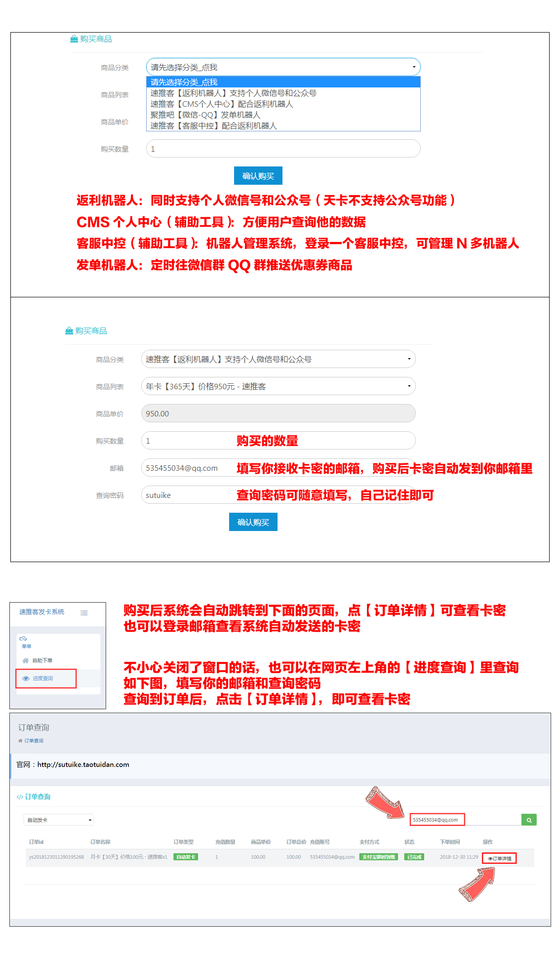Click the order time 2018-12-30 11:29
Screen dimensions: 560x980
click(x=459, y=857)
